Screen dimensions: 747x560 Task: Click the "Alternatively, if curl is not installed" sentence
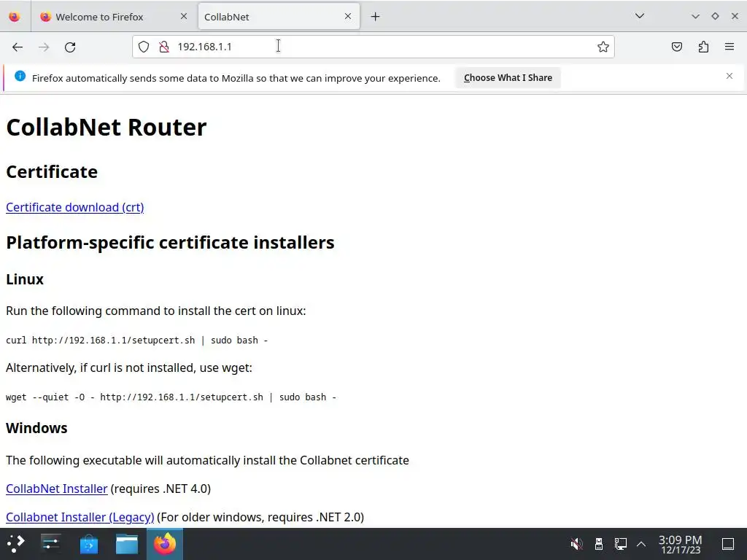click(129, 368)
